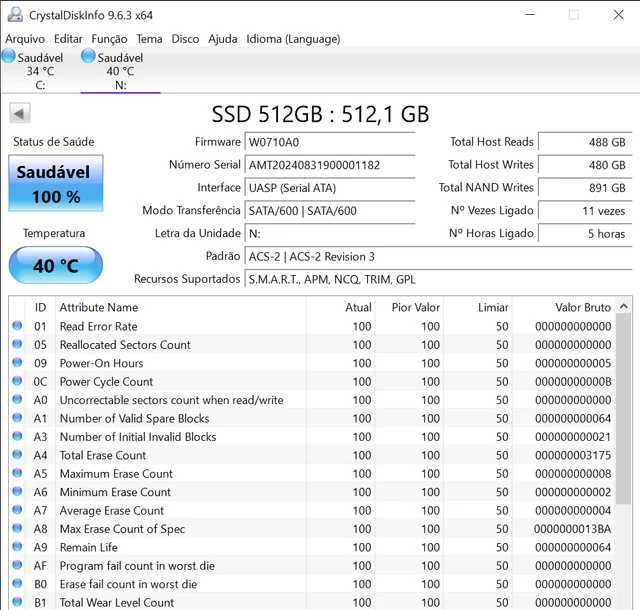Click status orb of Uncorrectable sectors count row
The width and height of the screenshot is (640, 610).
tap(17, 399)
